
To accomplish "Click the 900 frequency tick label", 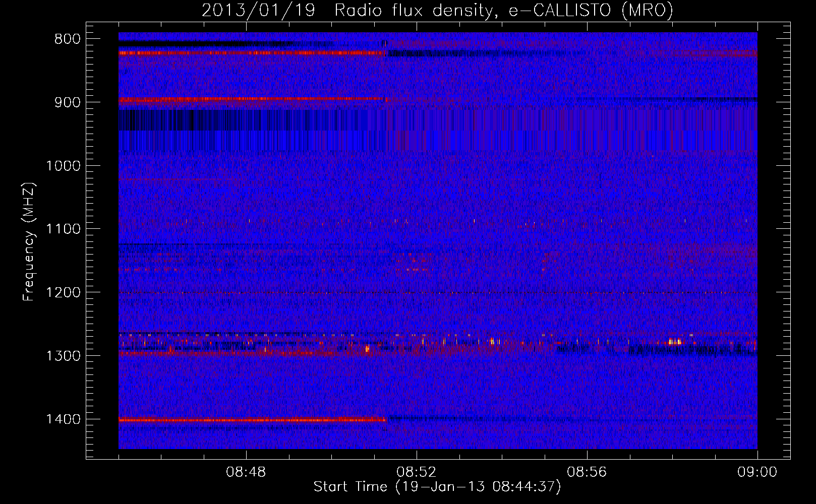I will [68, 102].
